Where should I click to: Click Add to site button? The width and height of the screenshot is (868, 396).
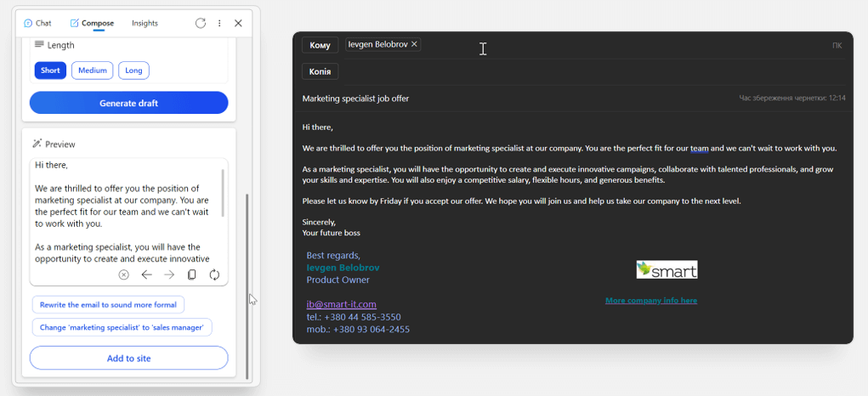click(x=128, y=358)
